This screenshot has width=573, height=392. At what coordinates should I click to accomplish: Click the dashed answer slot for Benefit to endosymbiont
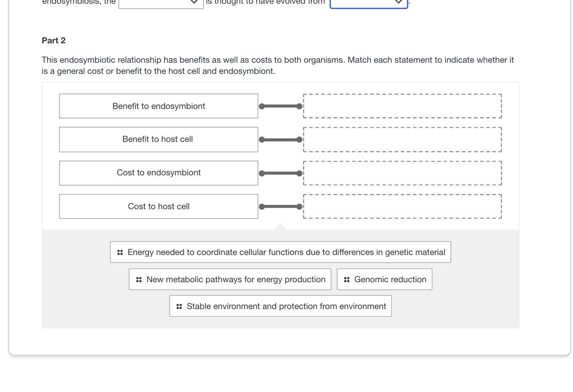[x=402, y=106]
